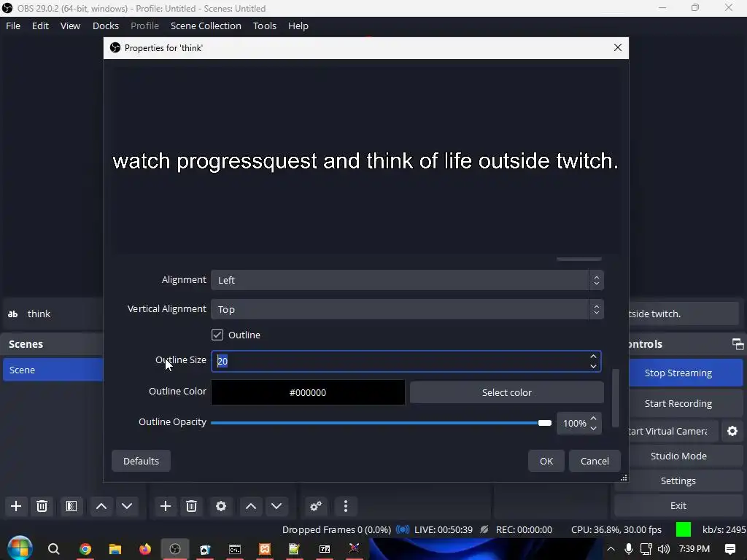
Task: Open 7-Zip taskbar icon
Action: (x=325, y=549)
